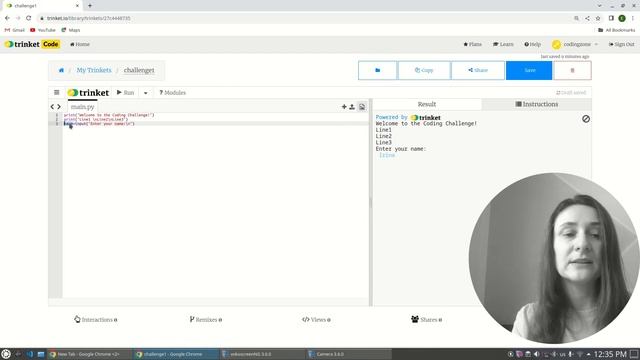Run the code with Run button

[125, 93]
